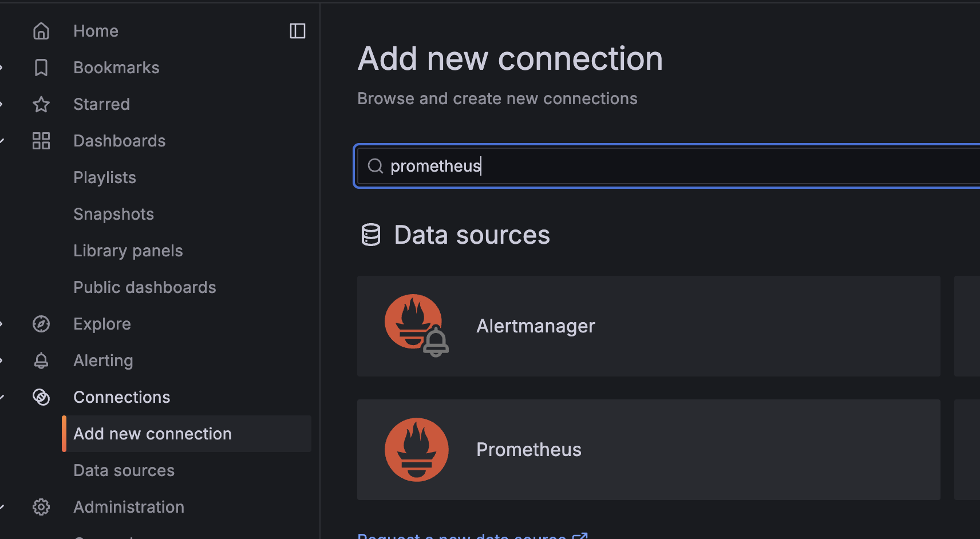Collapse the sidebar with the dock icon
The image size is (980, 539).
coord(298,30)
